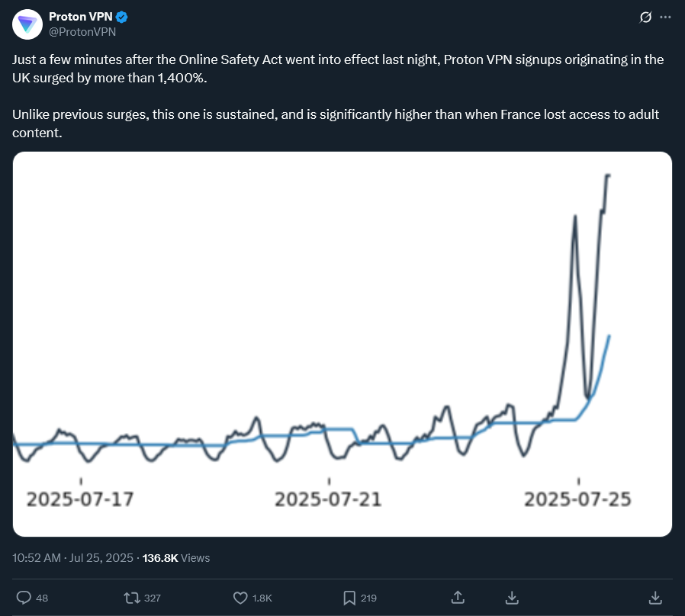Open the Proton VPN profile avatar
The height and width of the screenshot is (616, 685).
click(x=27, y=24)
